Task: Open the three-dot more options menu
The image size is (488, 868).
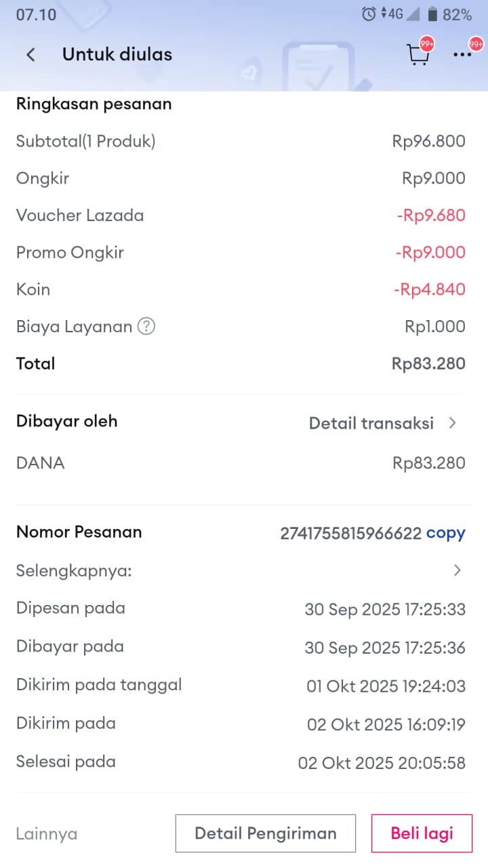Action: tap(462, 55)
